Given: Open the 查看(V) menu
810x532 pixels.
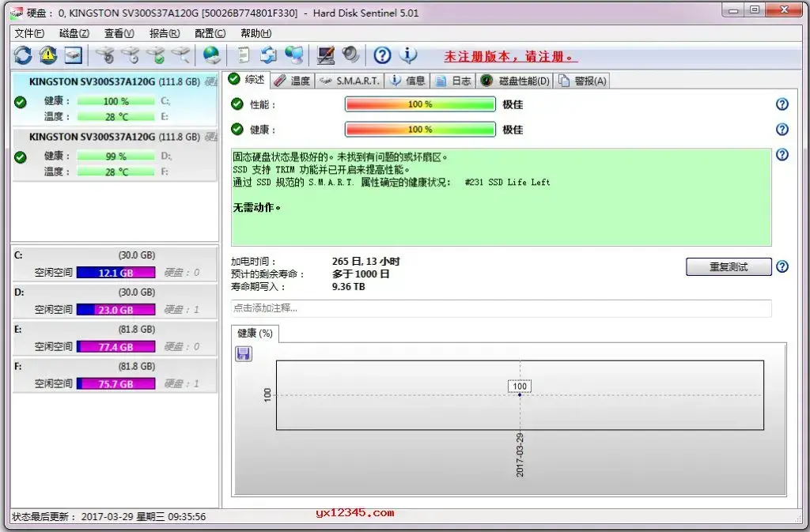Looking at the screenshot, I should (119, 33).
